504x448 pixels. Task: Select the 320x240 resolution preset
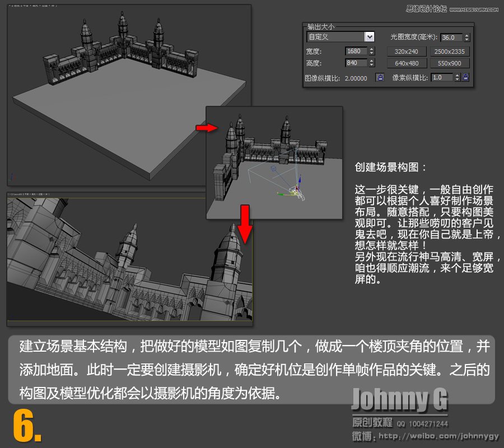407,51
